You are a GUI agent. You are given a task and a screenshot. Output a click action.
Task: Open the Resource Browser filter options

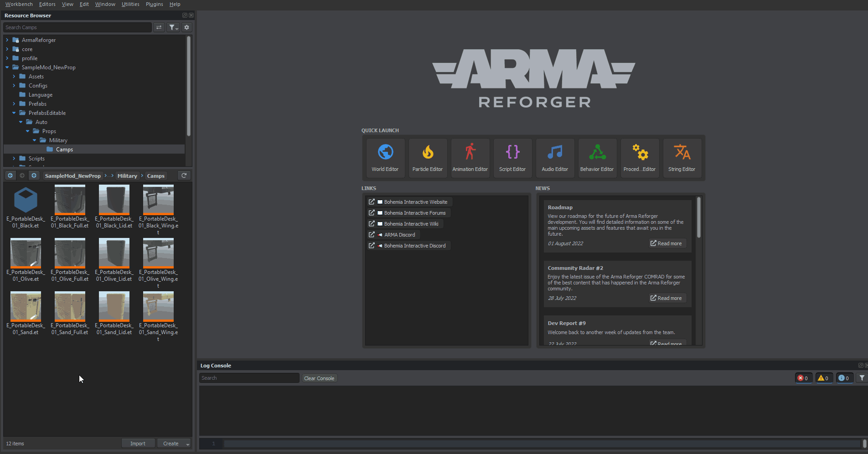[x=173, y=27]
